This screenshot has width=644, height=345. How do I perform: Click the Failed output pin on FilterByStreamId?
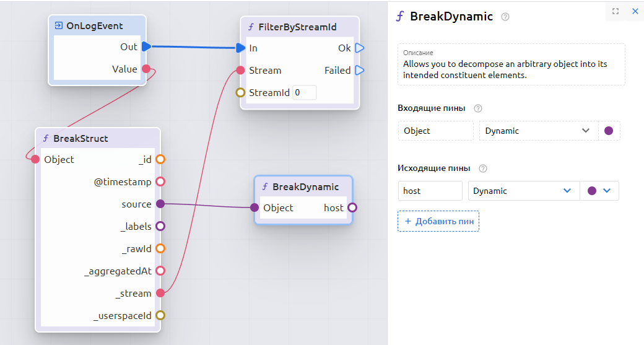click(360, 71)
